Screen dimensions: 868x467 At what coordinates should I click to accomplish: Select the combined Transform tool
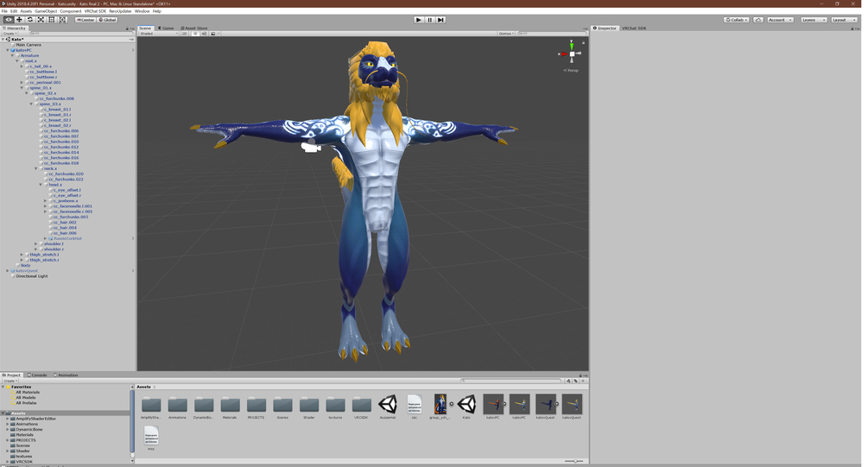pos(62,19)
